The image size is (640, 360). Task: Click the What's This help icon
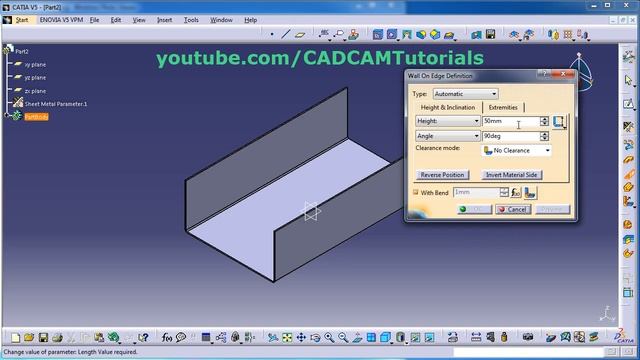tap(143, 338)
